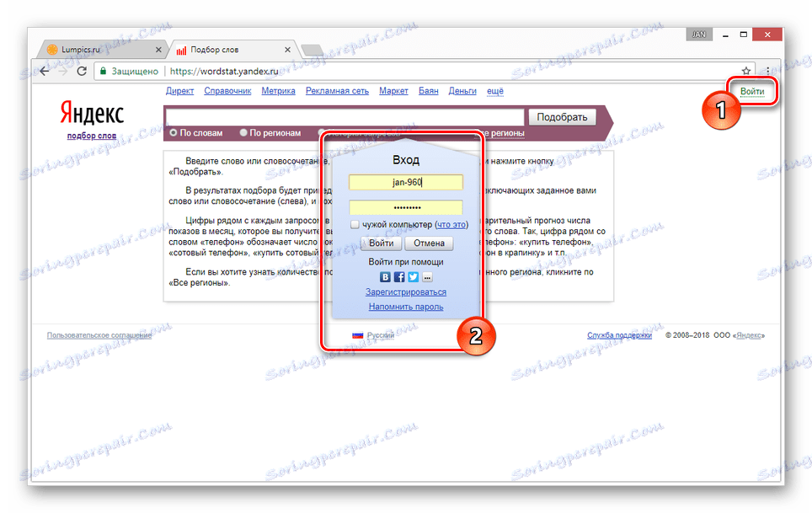Open the Chrome three-dot menu
Viewport: 812px width, 513px height.
pos(767,71)
